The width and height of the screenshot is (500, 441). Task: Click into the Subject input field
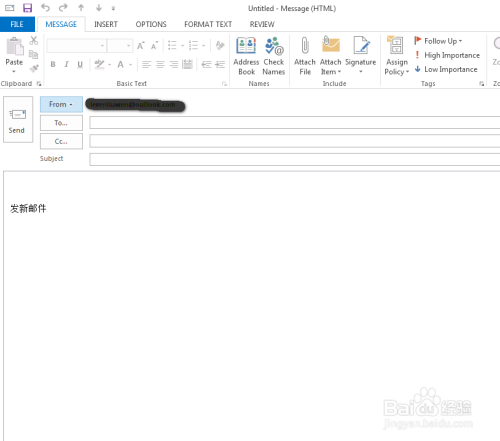(x=295, y=159)
